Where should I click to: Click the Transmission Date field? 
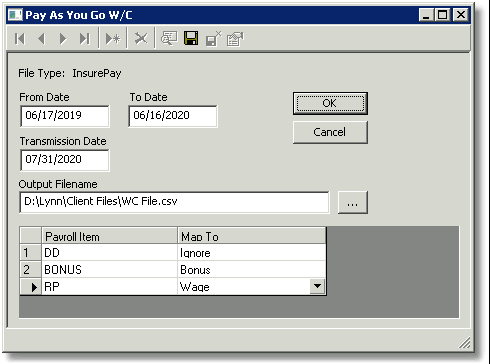tap(65, 160)
